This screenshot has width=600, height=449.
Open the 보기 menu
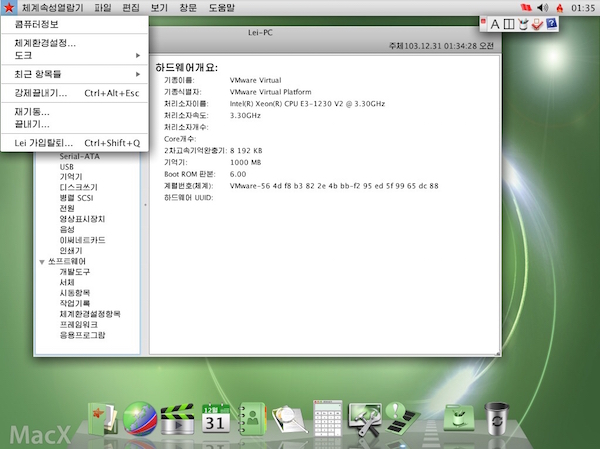click(159, 8)
